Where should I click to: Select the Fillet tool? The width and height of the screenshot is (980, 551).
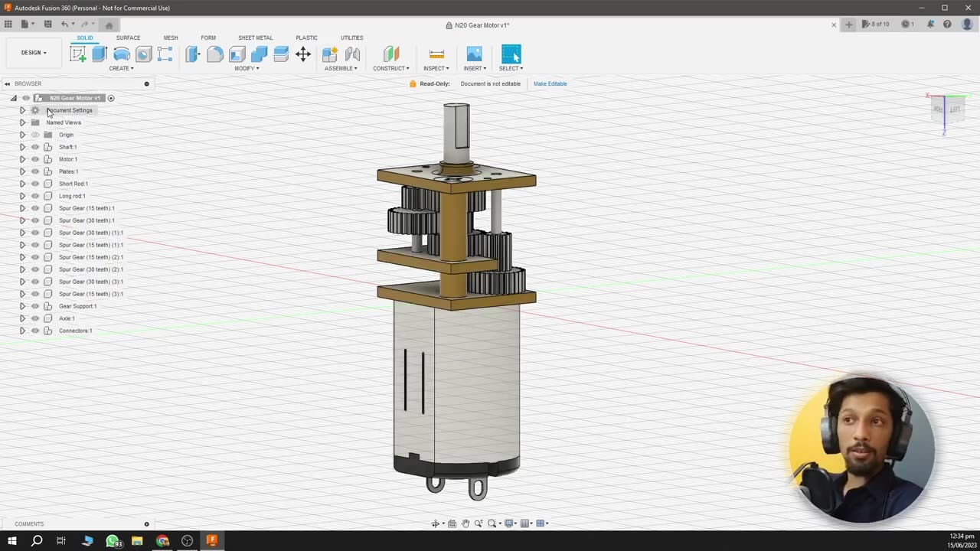pos(215,54)
